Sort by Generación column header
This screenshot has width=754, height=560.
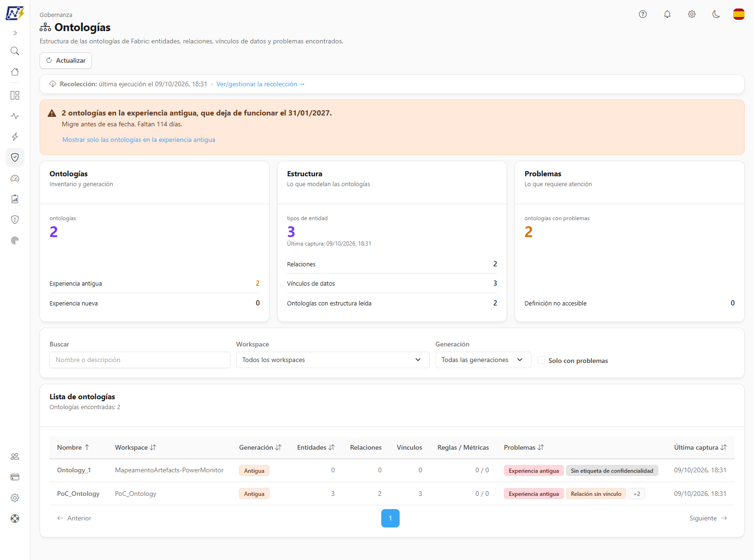click(x=260, y=447)
